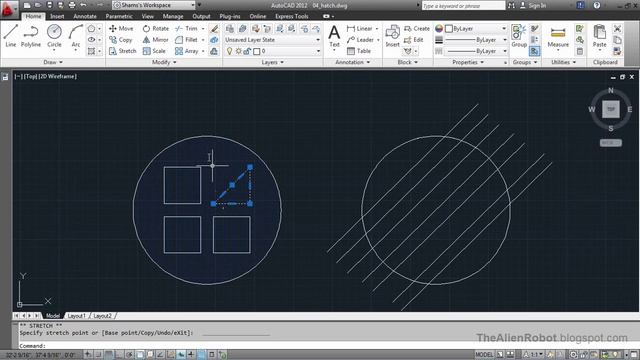Click the Insert block icon
Viewport: 640px width, 360px height.
coord(392,36)
